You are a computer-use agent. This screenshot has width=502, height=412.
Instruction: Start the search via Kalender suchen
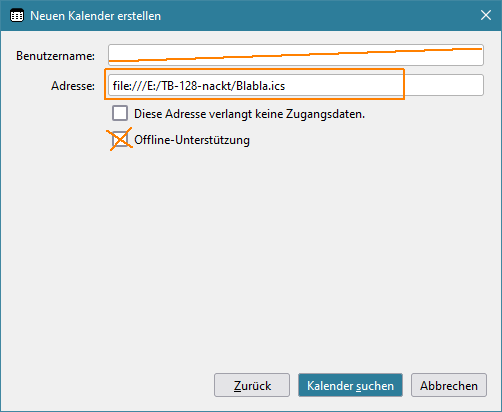click(350, 385)
